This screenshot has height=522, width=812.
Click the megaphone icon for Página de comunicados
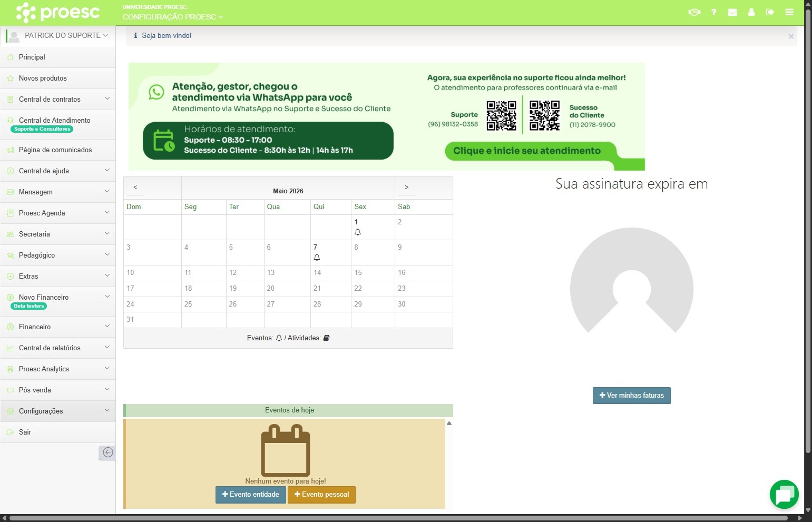point(10,150)
